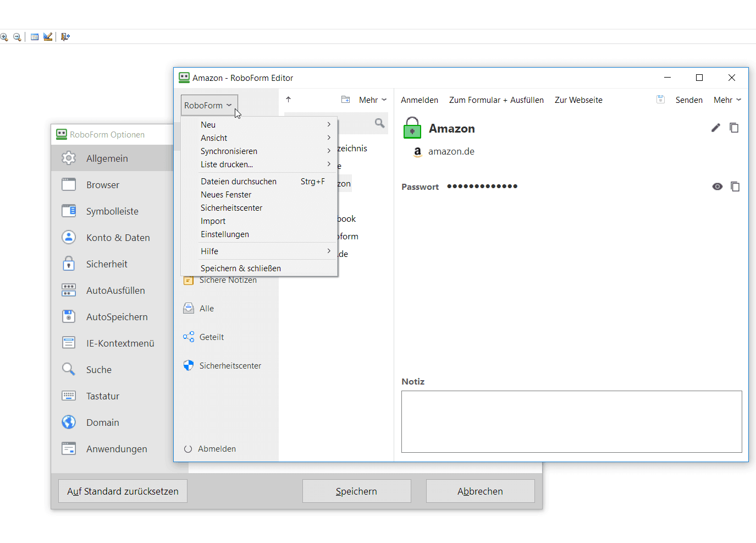This screenshot has width=756, height=543.
Task: Select AutoSpeichern in RoboForm Optionen
Action: (112, 317)
